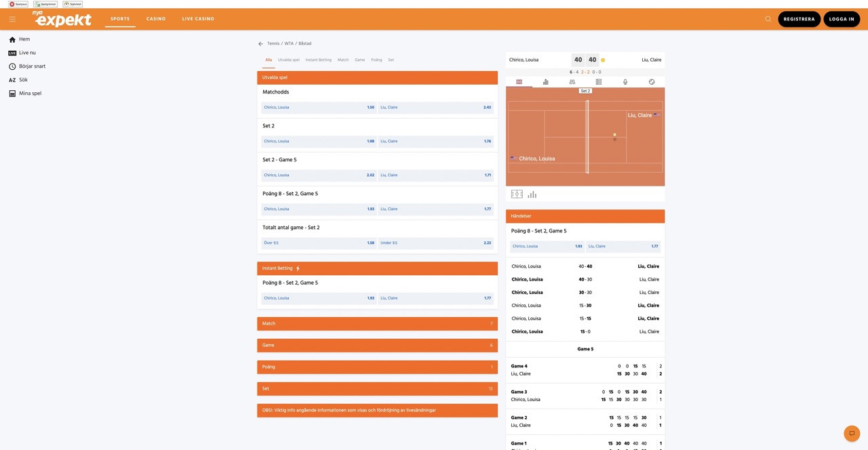Click the Registrera button
The width and height of the screenshot is (868, 450).
pyautogui.click(x=799, y=19)
